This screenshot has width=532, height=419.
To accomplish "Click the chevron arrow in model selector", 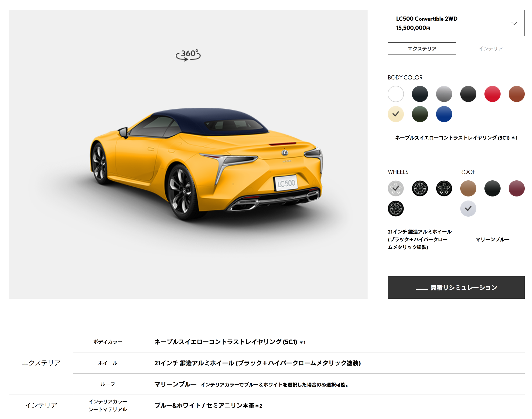I will pyautogui.click(x=514, y=23).
